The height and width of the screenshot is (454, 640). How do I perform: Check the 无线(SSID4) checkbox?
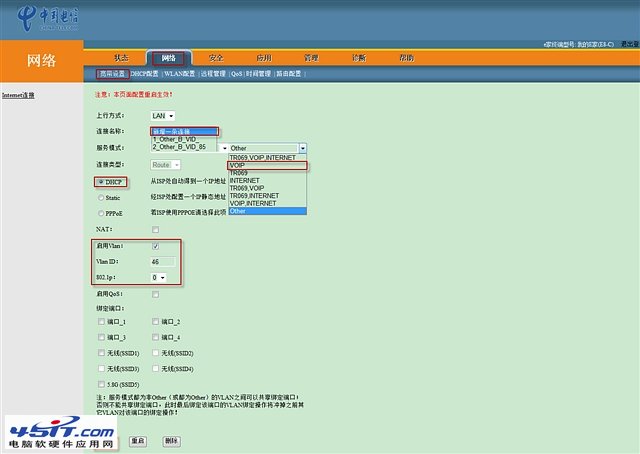(x=156, y=369)
